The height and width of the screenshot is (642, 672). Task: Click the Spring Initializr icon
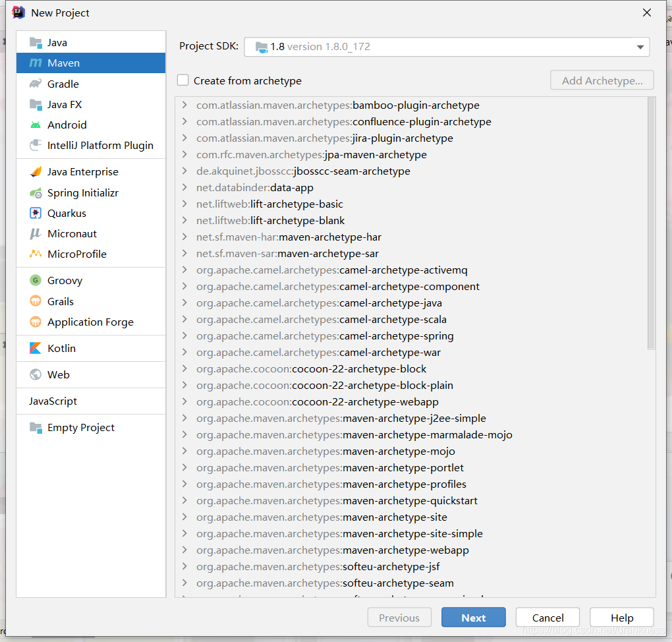tap(36, 193)
